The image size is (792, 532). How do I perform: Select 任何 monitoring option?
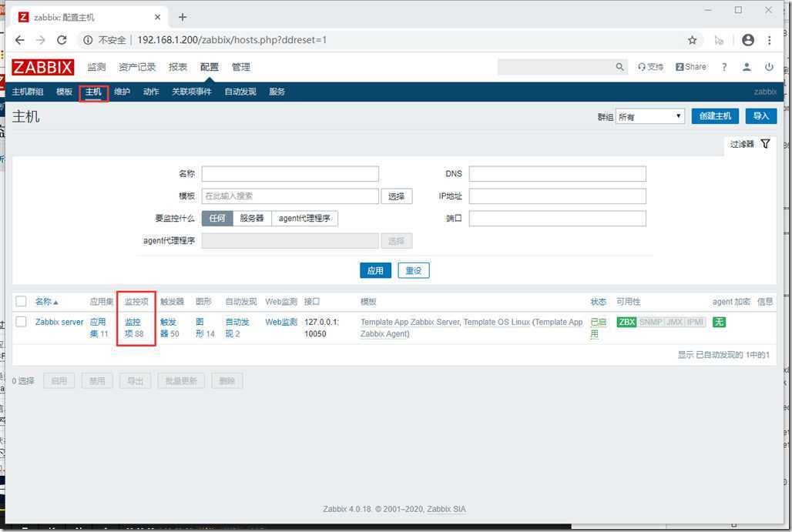pos(217,218)
